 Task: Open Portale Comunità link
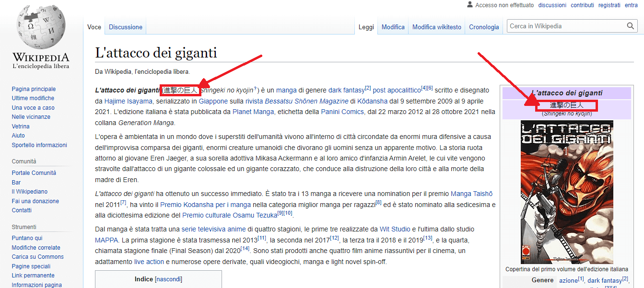click(x=34, y=173)
